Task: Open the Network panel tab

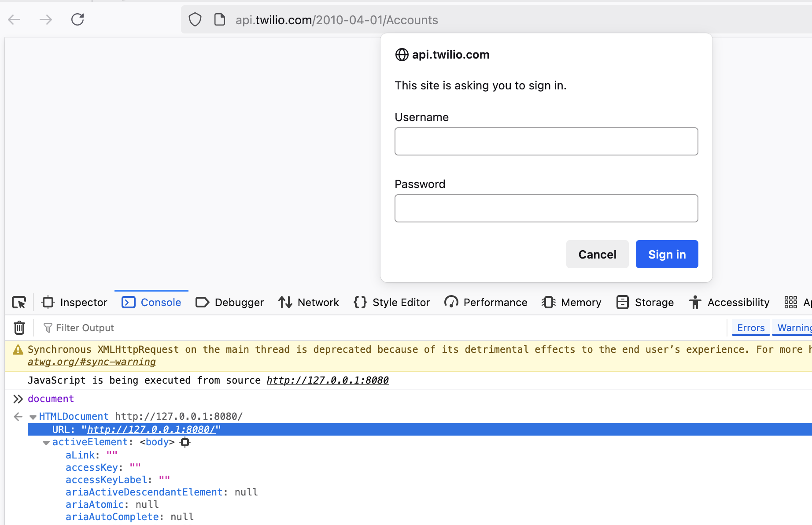Action: click(x=309, y=302)
